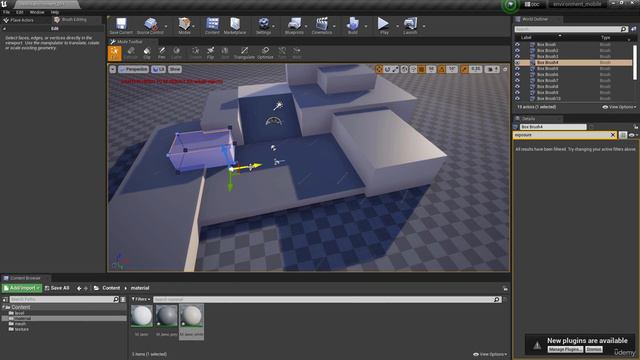Open Help menu

click(x=55, y=12)
